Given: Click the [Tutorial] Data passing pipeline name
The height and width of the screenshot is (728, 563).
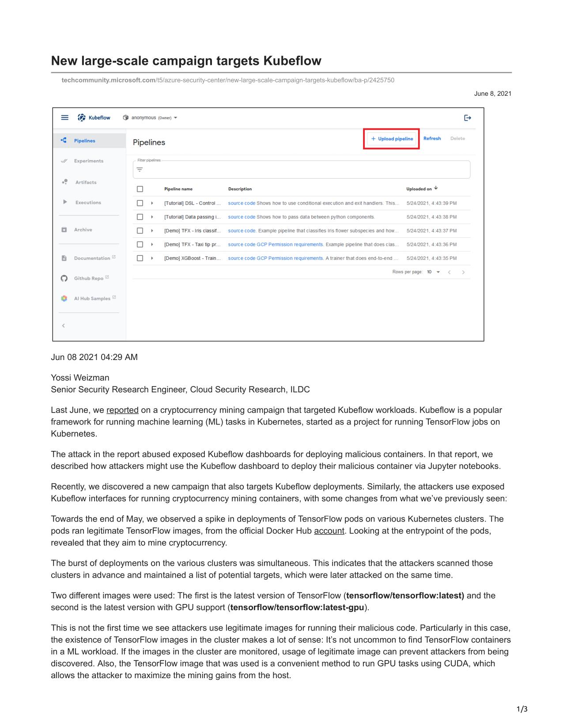Looking at the screenshot, I should (192, 217).
